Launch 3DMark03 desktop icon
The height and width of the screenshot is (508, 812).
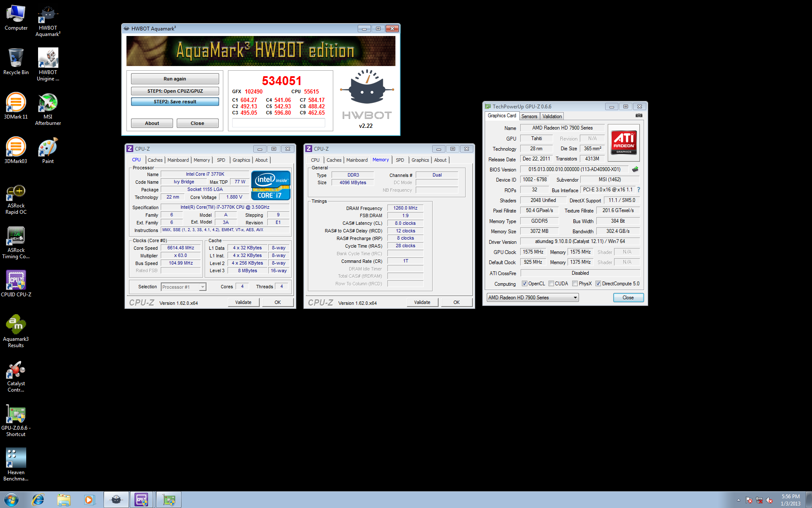pyautogui.click(x=16, y=151)
